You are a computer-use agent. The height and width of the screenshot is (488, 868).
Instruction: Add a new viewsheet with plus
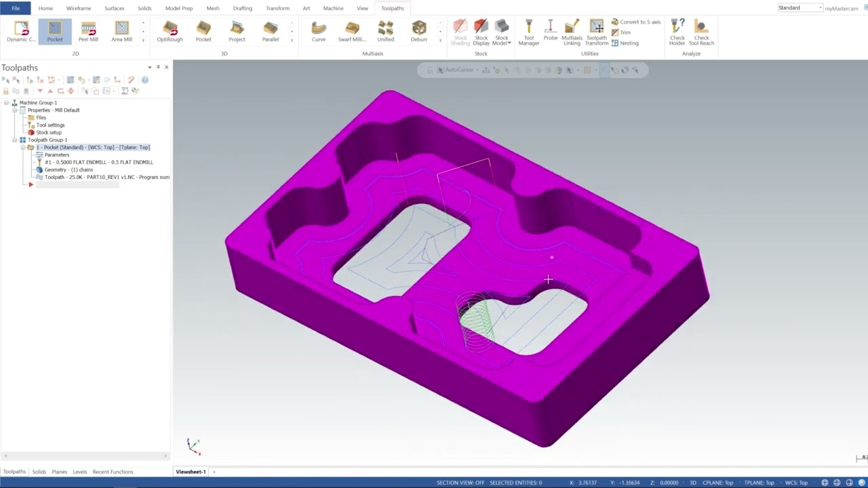click(214, 472)
